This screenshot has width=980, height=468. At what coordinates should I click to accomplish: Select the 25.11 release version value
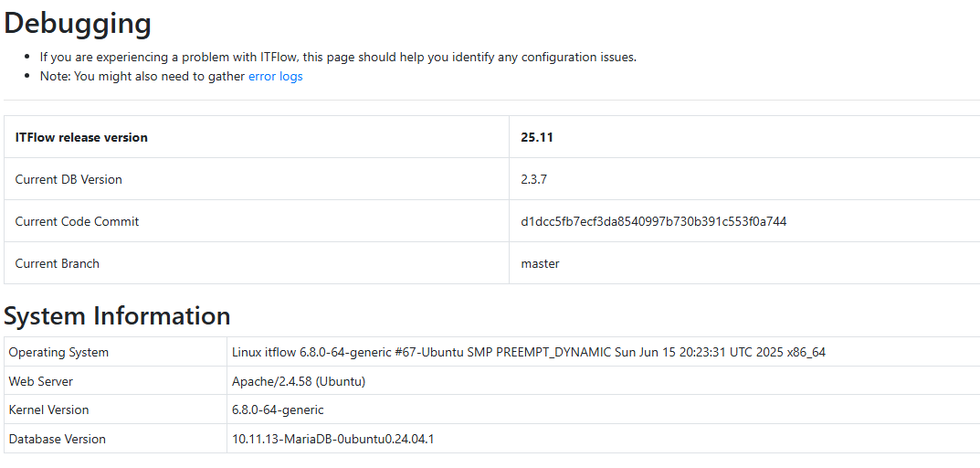pyautogui.click(x=537, y=137)
